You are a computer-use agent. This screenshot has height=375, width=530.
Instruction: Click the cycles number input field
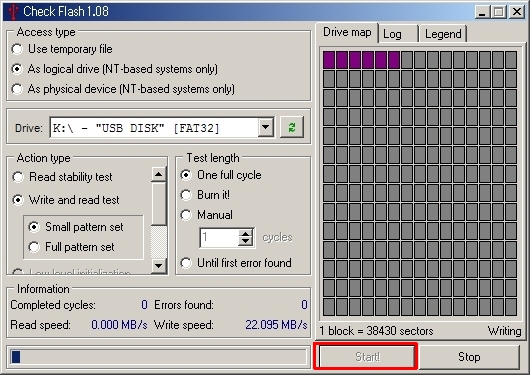219,238
